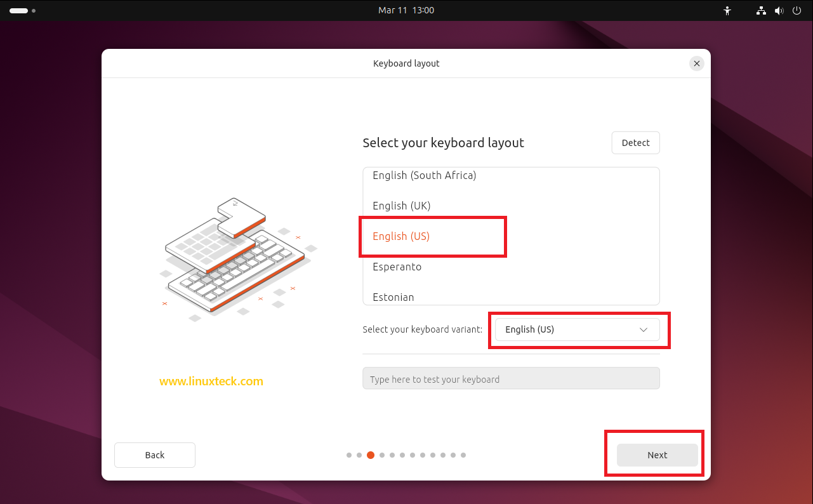Screen dimensions: 813x504
Task: Select English (UK) keyboard layout
Action: point(402,206)
